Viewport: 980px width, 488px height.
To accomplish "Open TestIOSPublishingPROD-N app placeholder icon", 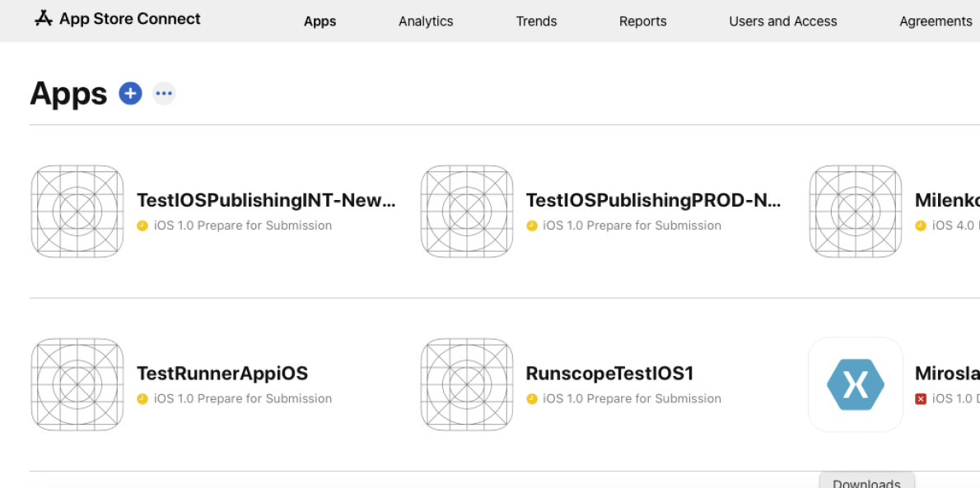I will point(467,211).
